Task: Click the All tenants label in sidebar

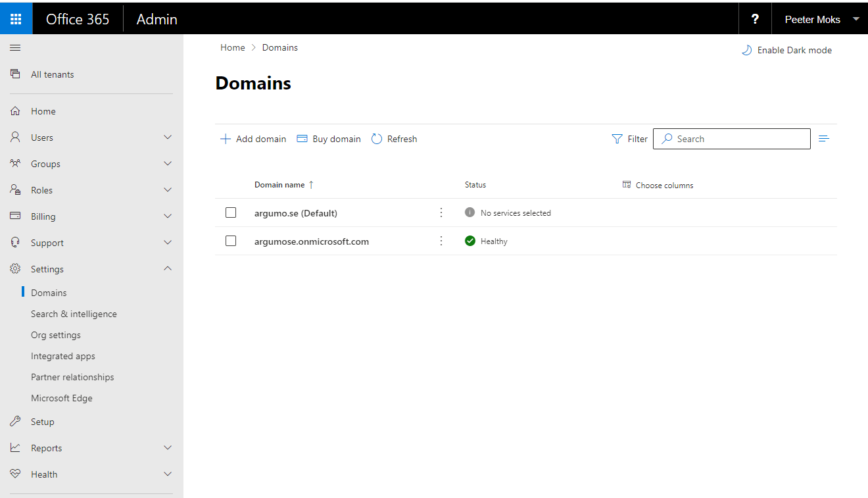Action: tap(53, 74)
